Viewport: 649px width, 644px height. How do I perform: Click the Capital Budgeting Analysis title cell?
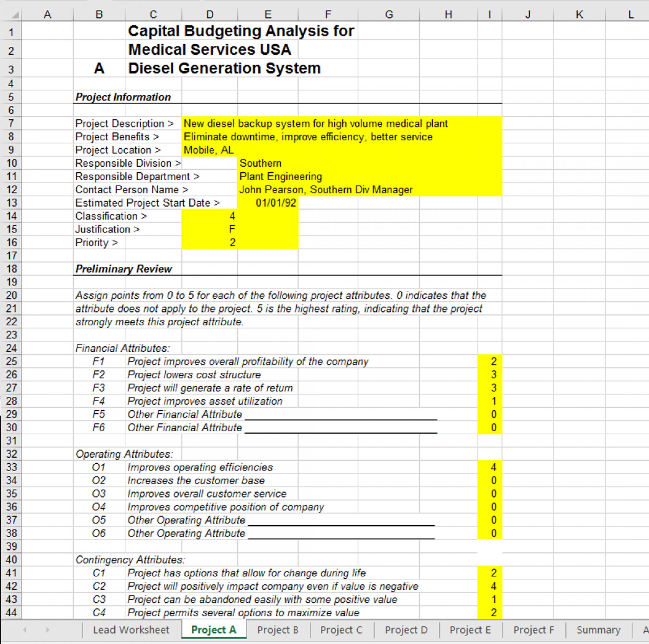241,31
